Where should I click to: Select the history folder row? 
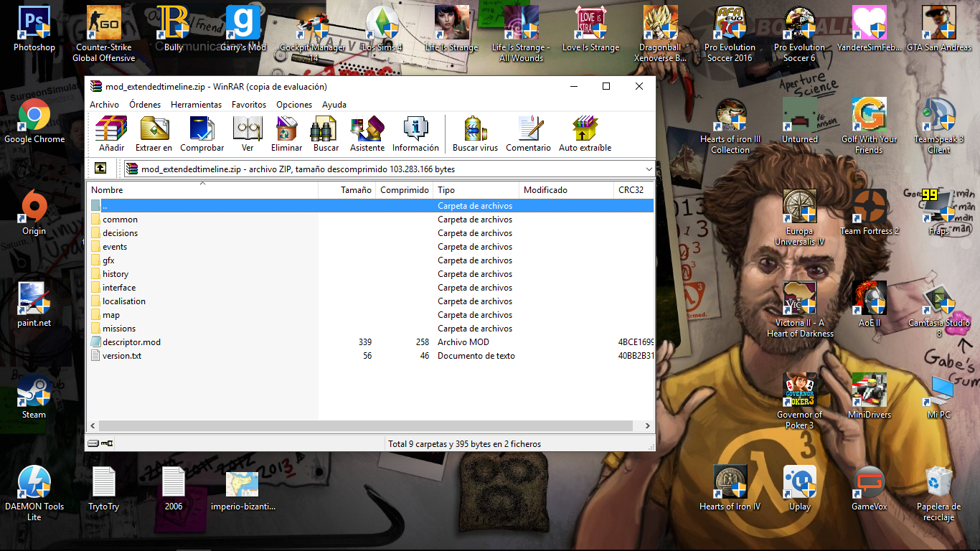coord(371,274)
